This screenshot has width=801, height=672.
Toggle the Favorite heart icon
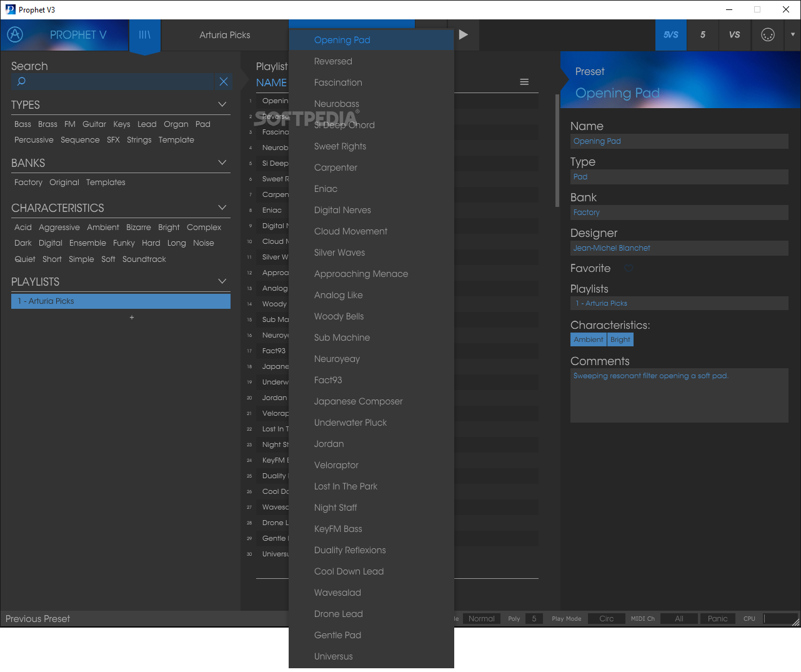(629, 268)
